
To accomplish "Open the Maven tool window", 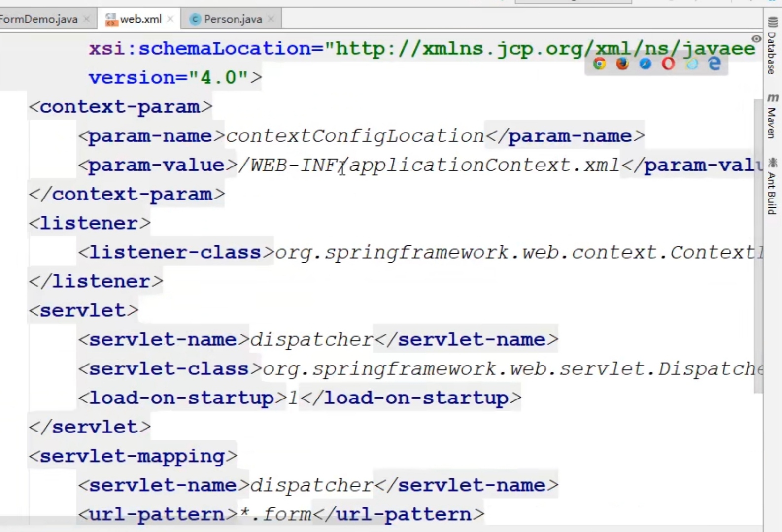I will 772,116.
